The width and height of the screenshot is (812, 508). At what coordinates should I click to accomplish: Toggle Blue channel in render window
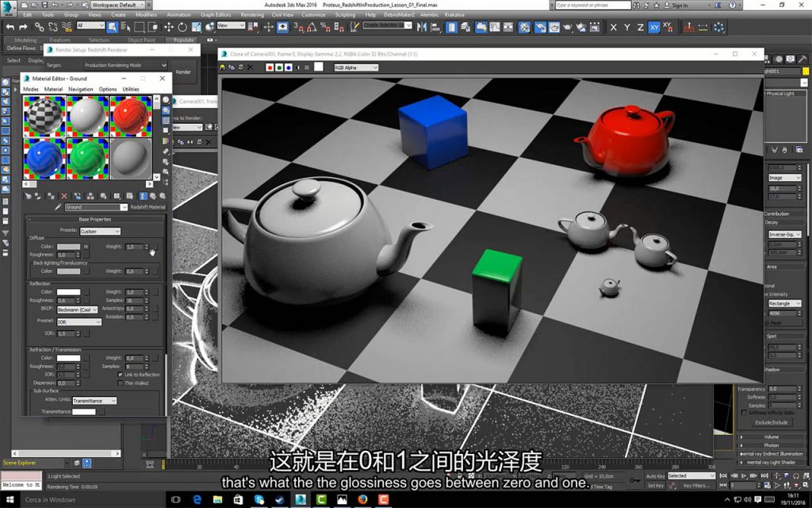(x=288, y=67)
